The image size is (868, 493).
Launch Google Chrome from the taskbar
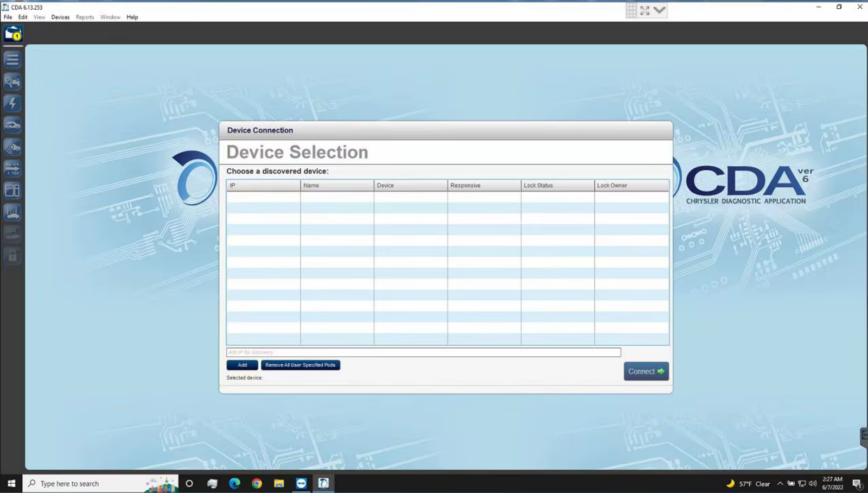coord(257,483)
